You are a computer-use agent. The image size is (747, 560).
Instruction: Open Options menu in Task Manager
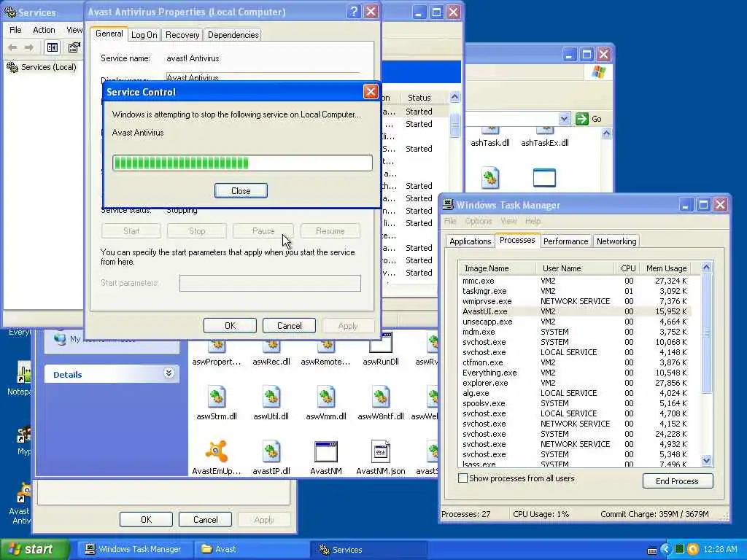pos(479,221)
